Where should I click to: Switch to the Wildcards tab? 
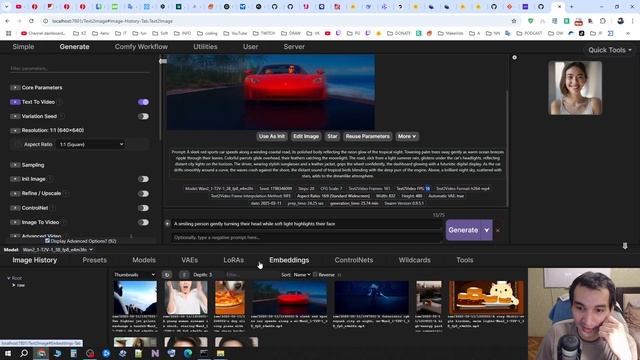tap(415, 260)
